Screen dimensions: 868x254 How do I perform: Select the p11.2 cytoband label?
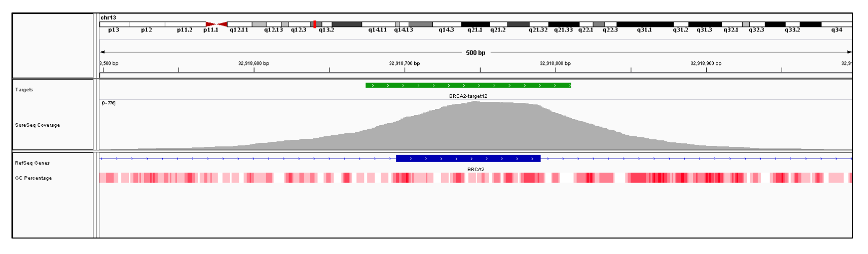tap(185, 30)
